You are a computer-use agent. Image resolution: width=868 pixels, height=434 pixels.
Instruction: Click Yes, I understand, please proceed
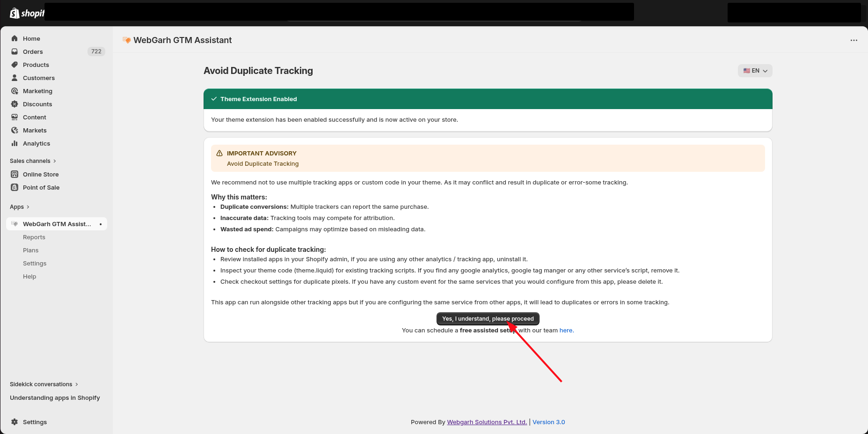pyautogui.click(x=488, y=319)
